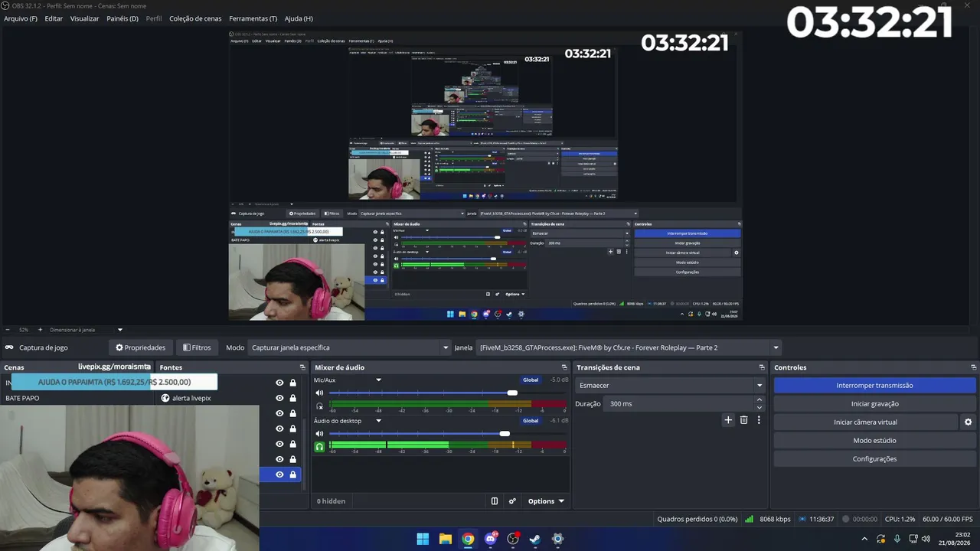The image size is (980, 551).
Task: Expand the Áudio do desktop dropdown arrow
Action: pos(378,421)
